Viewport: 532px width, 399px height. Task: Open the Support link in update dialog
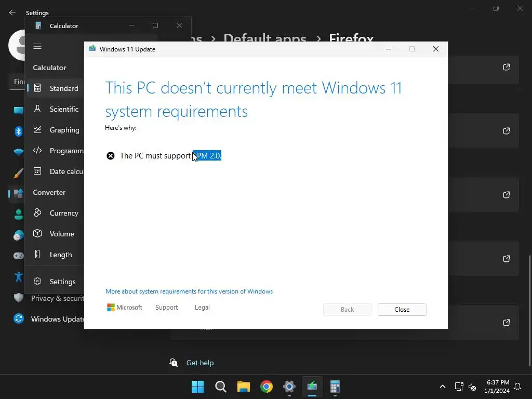click(x=167, y=308)
